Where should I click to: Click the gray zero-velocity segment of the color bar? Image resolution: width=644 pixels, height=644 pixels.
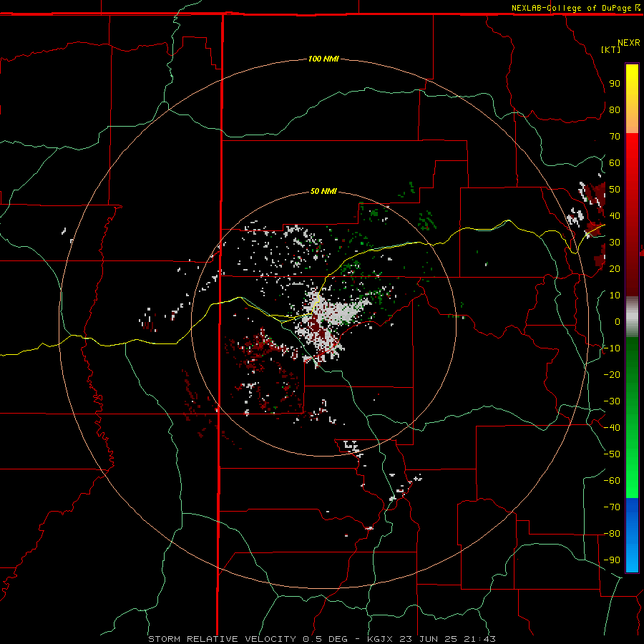[x=632, y=317]
